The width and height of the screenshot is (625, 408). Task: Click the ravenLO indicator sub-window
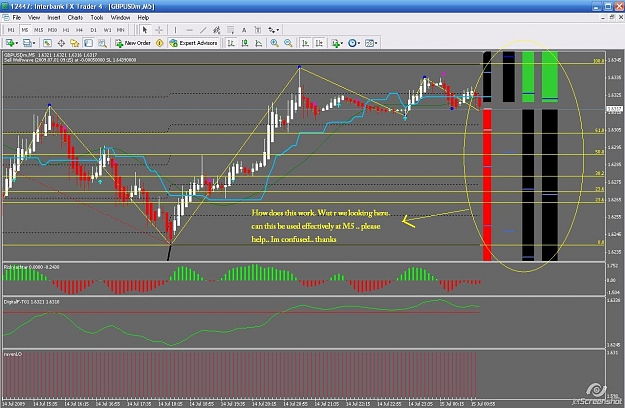click(303, 373)
